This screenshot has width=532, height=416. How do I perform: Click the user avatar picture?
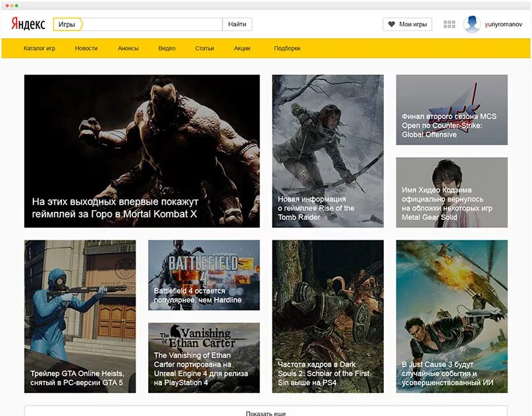pyautogui.click(x=472, y=24)
